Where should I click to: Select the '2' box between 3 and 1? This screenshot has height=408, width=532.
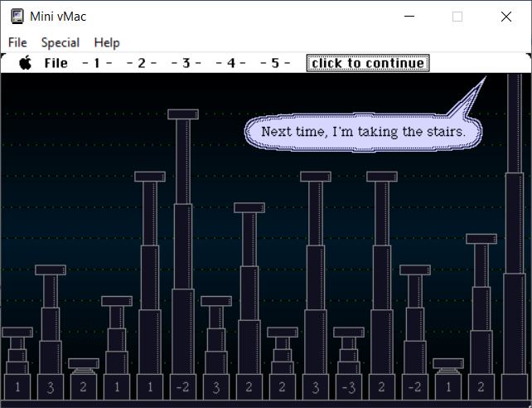point(84,387)
